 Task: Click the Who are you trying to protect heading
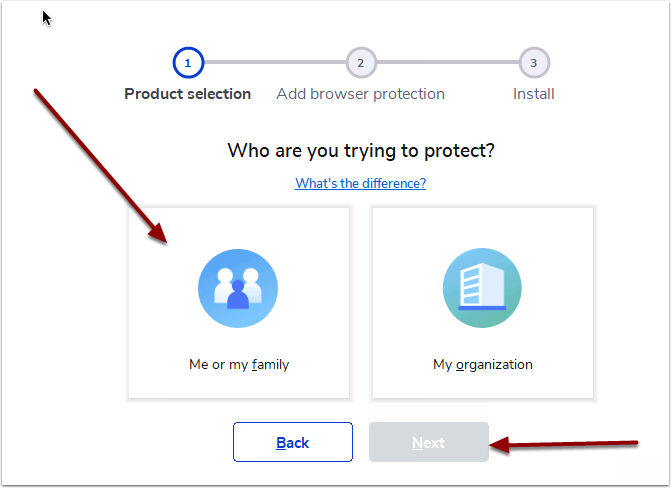point(361,151)
